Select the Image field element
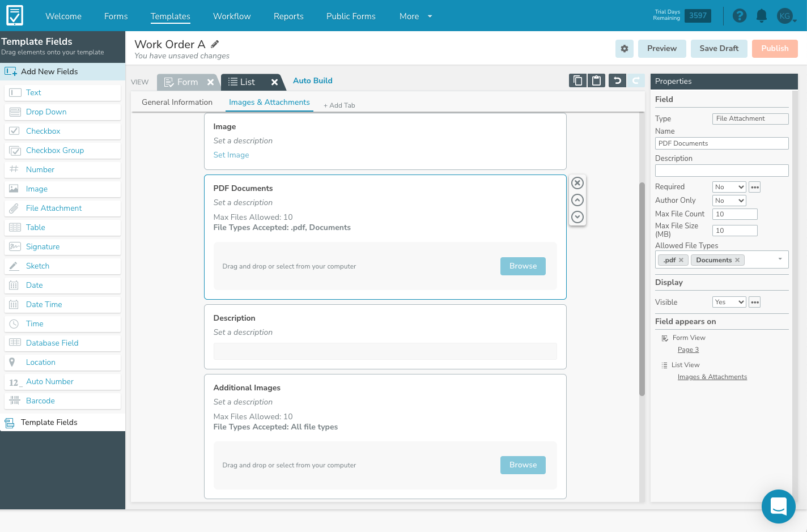The height and width of the screenshot is (532, 807). pyautogui.click(x=62, y=189)
